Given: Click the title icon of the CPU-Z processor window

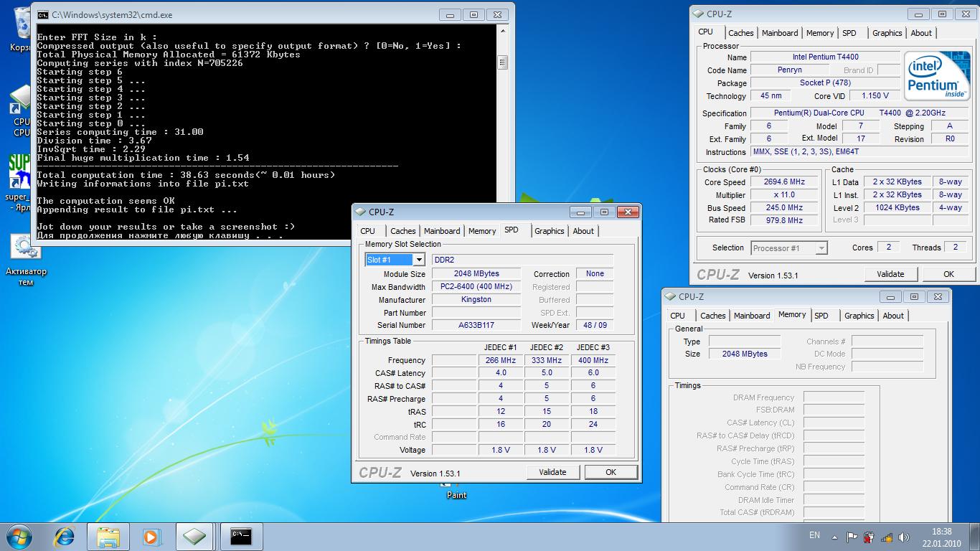Looking at the screenshot, I should pos(699,14).
